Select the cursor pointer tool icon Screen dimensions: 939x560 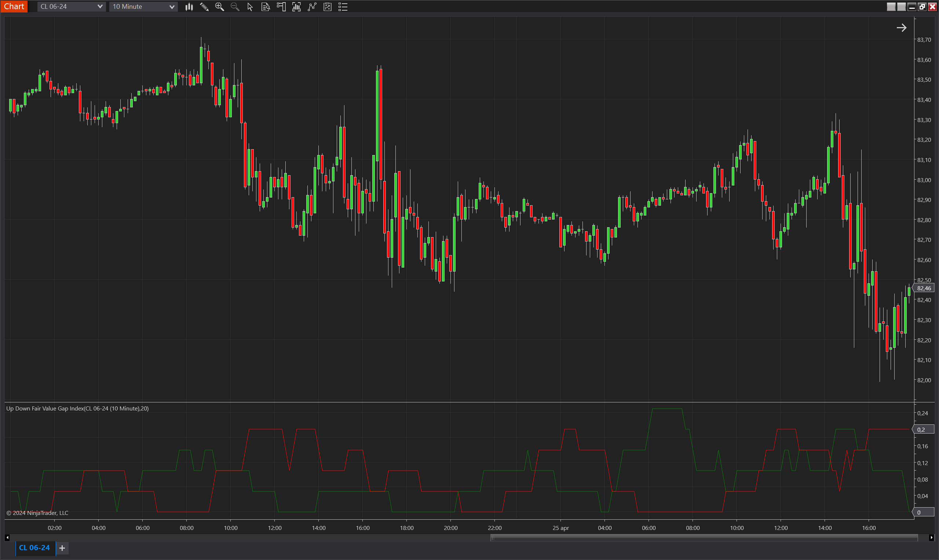click(x=250, y=7)
